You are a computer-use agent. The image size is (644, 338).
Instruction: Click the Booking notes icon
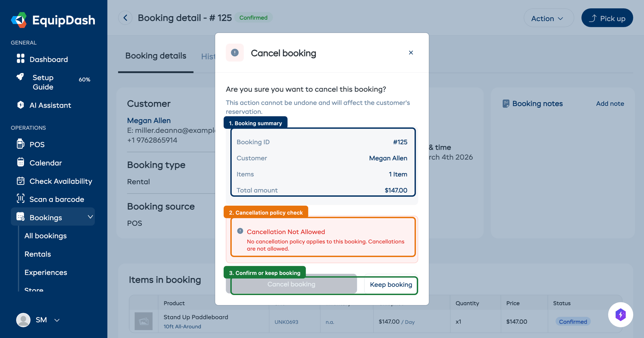[506, 103]
